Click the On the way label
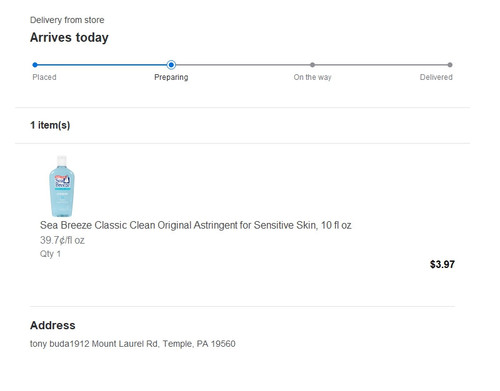 click(x=312, y=77)
